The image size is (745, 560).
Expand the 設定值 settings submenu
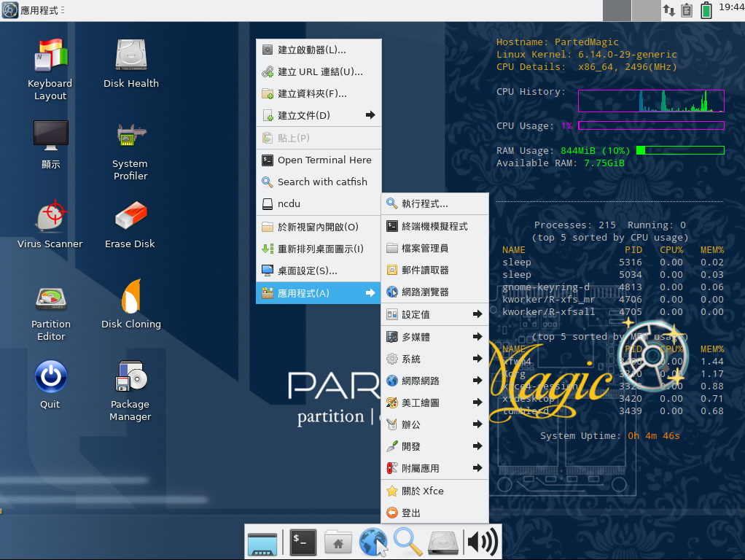tap(434, 314)
